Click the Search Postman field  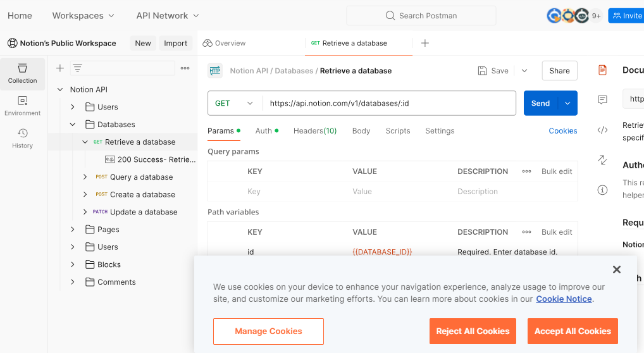[421, 16]
